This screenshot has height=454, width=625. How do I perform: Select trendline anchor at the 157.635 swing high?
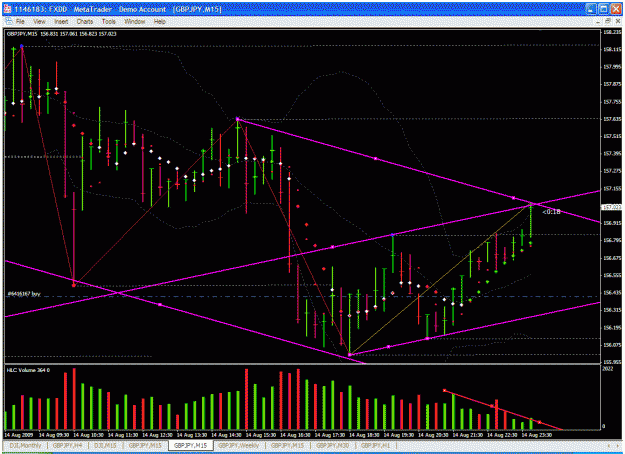pos(238,119)
